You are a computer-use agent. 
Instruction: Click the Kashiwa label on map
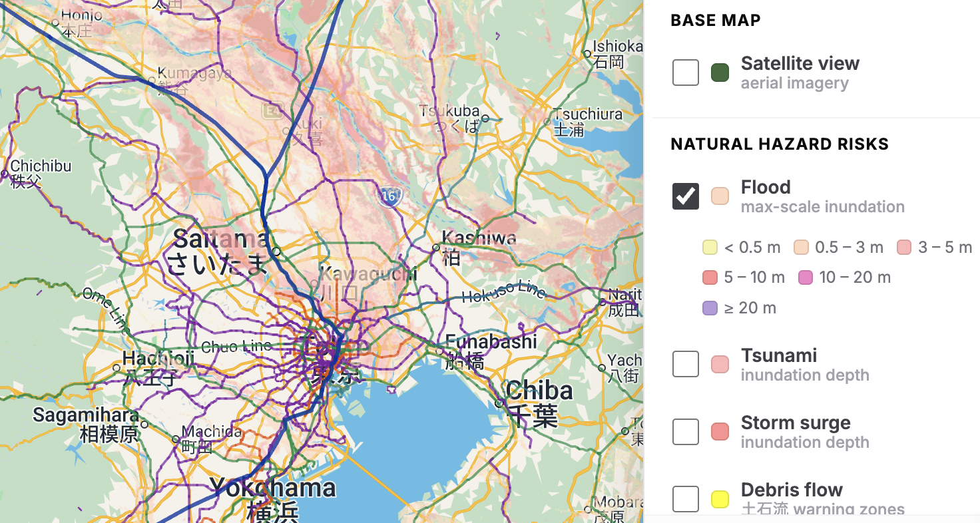479,247
